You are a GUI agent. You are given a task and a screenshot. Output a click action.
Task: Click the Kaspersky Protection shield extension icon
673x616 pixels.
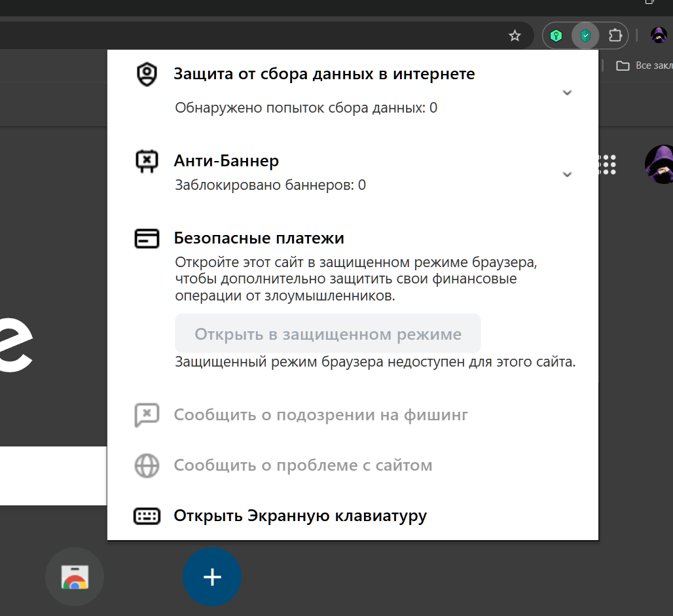click(x=585, y=35)
